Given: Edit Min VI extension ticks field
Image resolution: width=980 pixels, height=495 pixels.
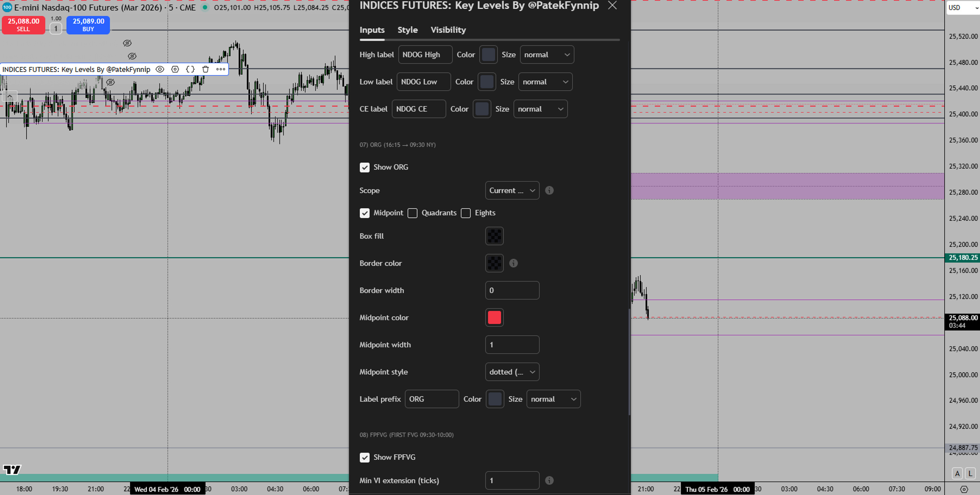Looking at the screenshot, I should [512, 480].
